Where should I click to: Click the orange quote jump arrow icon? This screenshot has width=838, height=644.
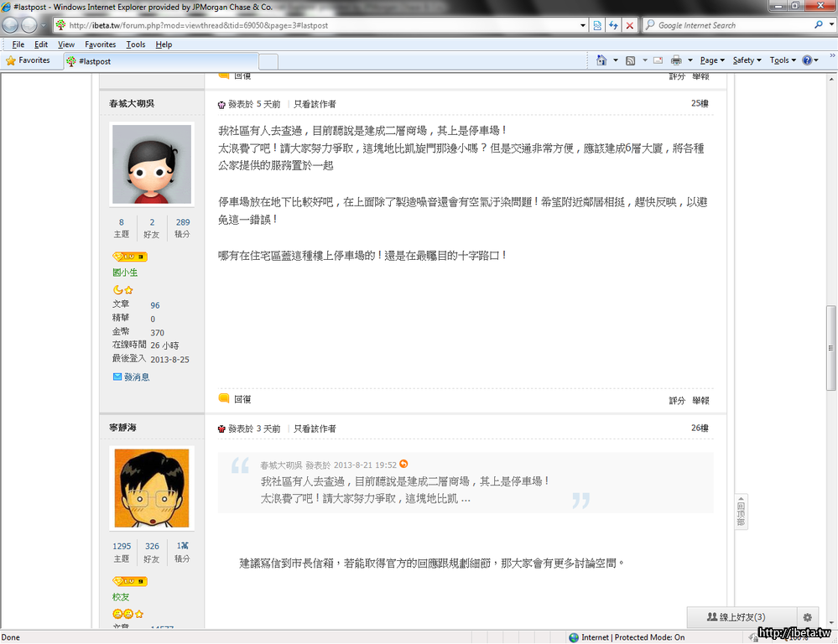[x=403, y=464]
